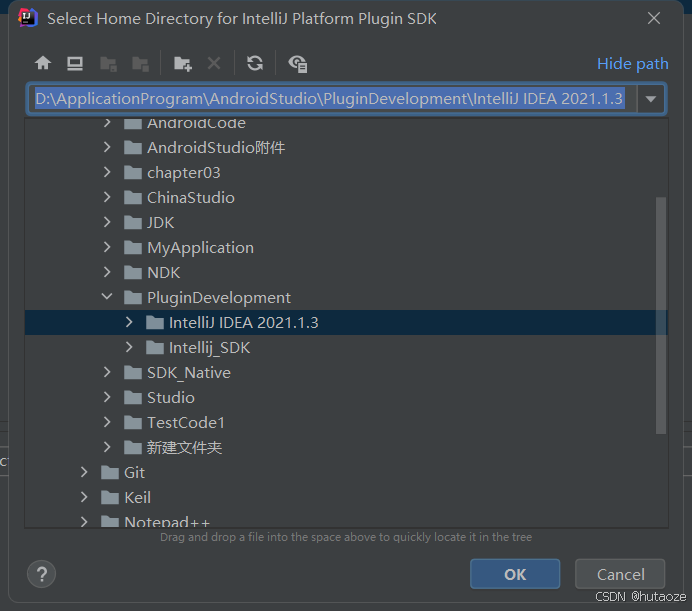
Task: Expand the Studio folder
Action: click(107, 397)
